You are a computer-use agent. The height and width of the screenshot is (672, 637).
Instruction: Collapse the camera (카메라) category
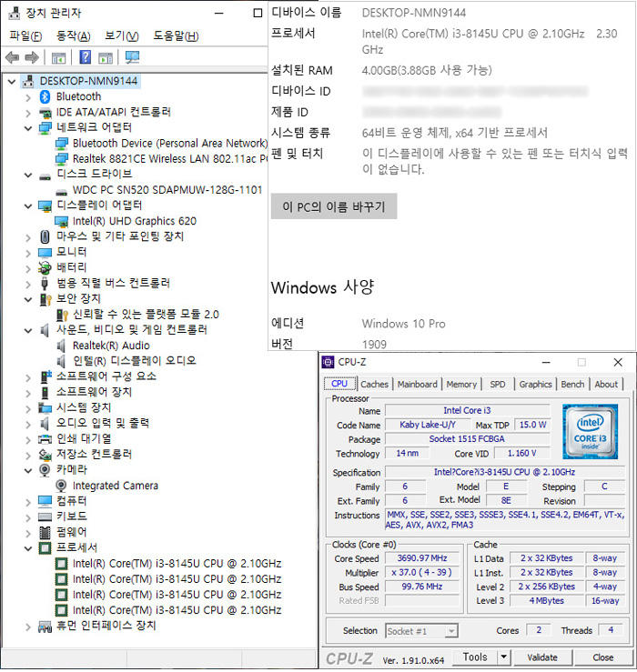28,470
